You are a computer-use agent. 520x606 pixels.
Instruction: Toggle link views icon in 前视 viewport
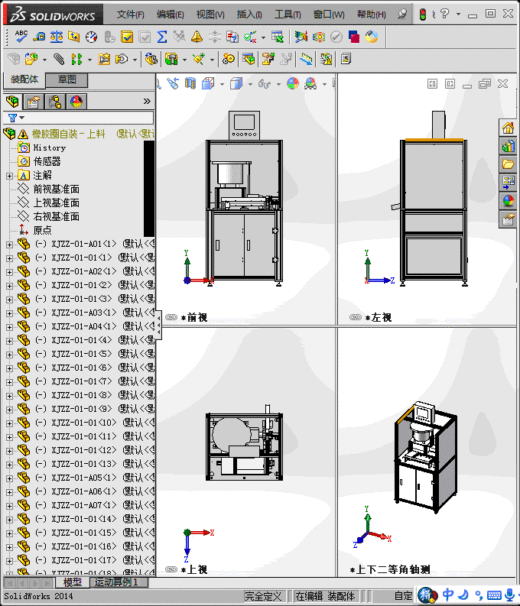171,317
